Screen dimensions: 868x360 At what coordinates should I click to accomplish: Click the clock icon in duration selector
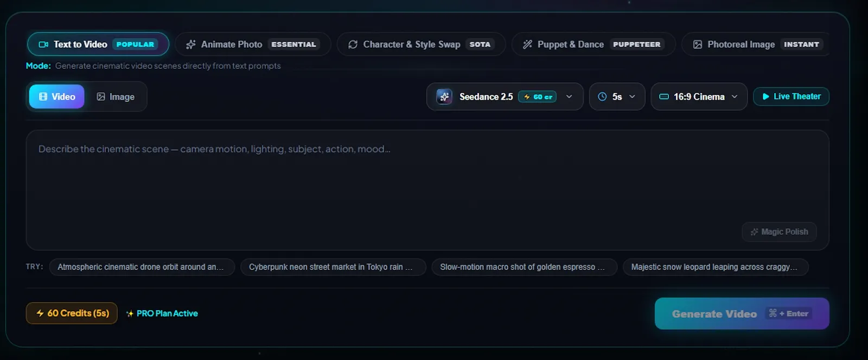coord(602,97)
